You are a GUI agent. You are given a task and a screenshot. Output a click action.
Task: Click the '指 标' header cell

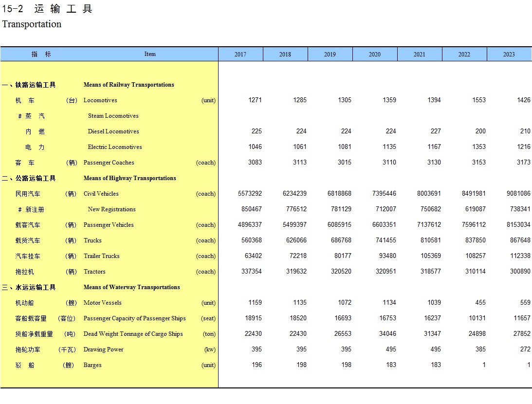point(41,55)
